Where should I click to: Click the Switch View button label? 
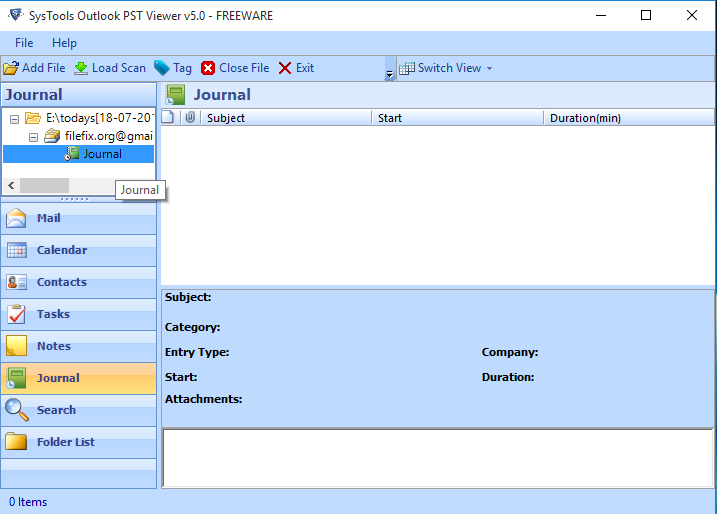[x=449, y=68]
